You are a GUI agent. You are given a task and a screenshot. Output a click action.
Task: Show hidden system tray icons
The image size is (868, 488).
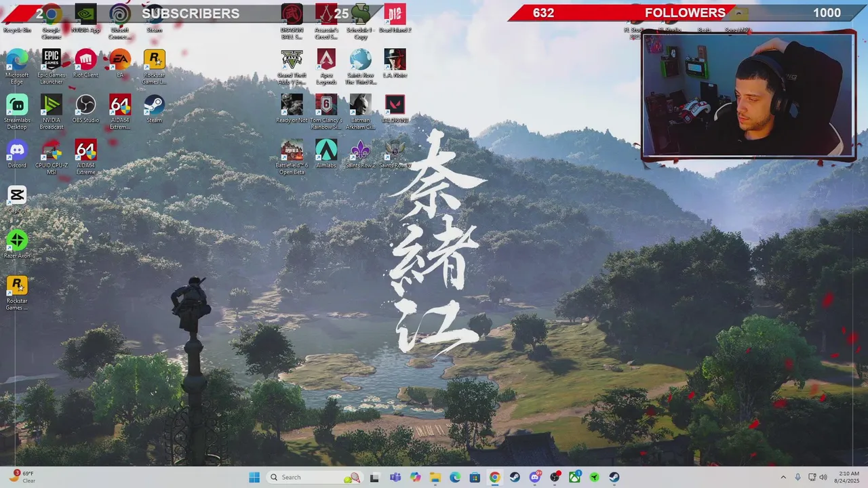[783, 477]
